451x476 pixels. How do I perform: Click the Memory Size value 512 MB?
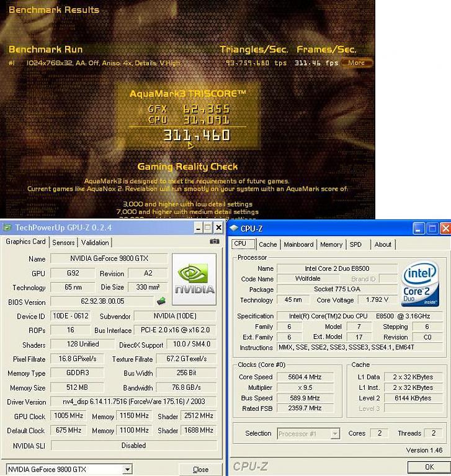pos(77,387)
